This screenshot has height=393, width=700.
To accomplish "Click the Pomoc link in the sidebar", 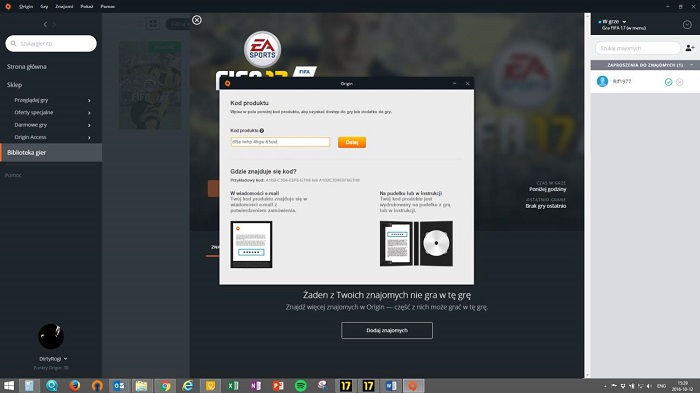I will click(13, 175).
